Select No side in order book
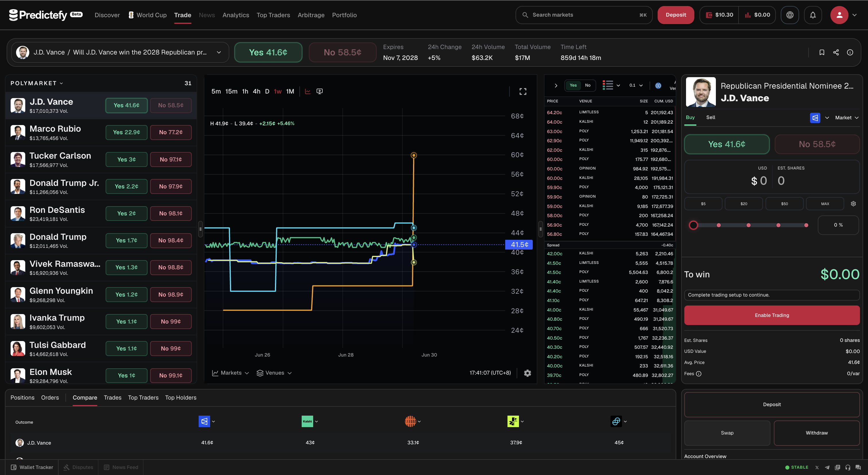This screenshot has width=868, height=475. click(588, 85)
